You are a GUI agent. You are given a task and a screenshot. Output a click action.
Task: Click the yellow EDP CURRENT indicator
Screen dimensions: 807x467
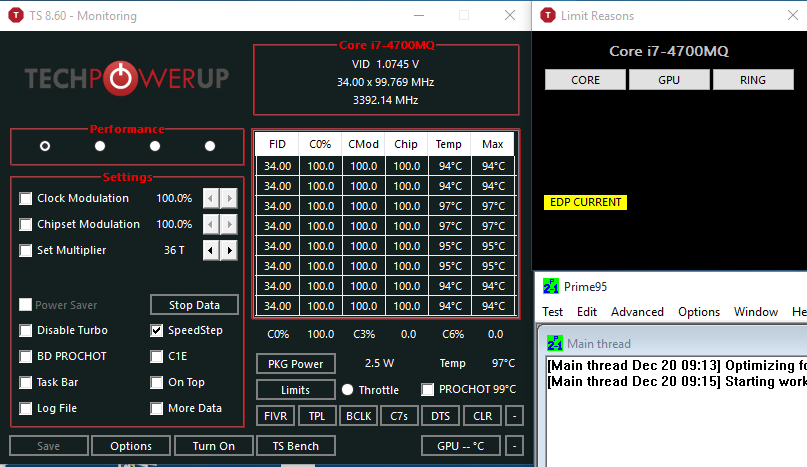[x=585, y=202]
